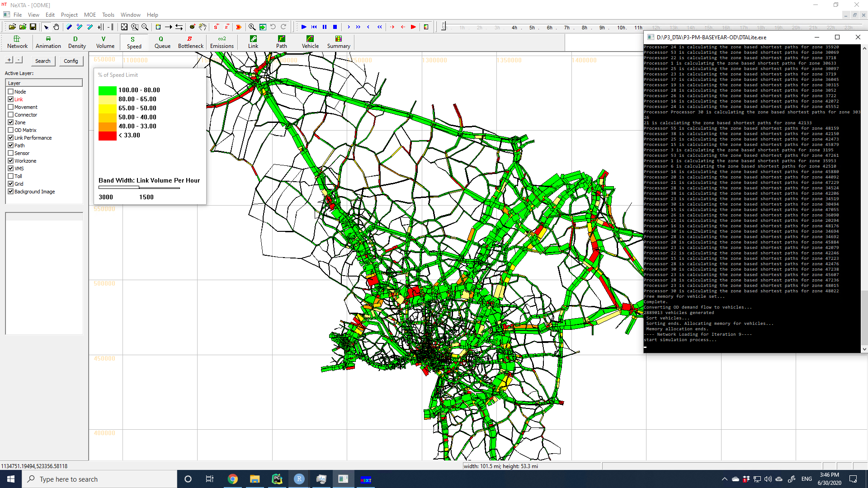Expand layer list with plus button
Viewport: 868px width, 488px height.
point(9,60)
